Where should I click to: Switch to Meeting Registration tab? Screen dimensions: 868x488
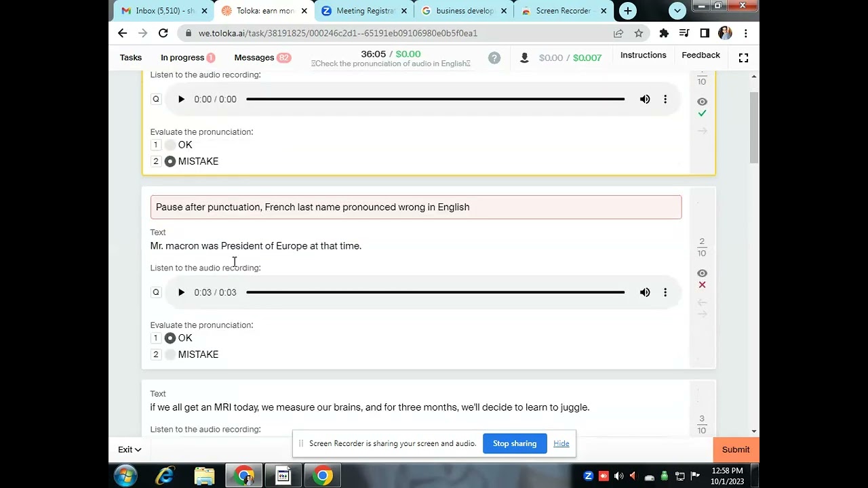point(365,11)
